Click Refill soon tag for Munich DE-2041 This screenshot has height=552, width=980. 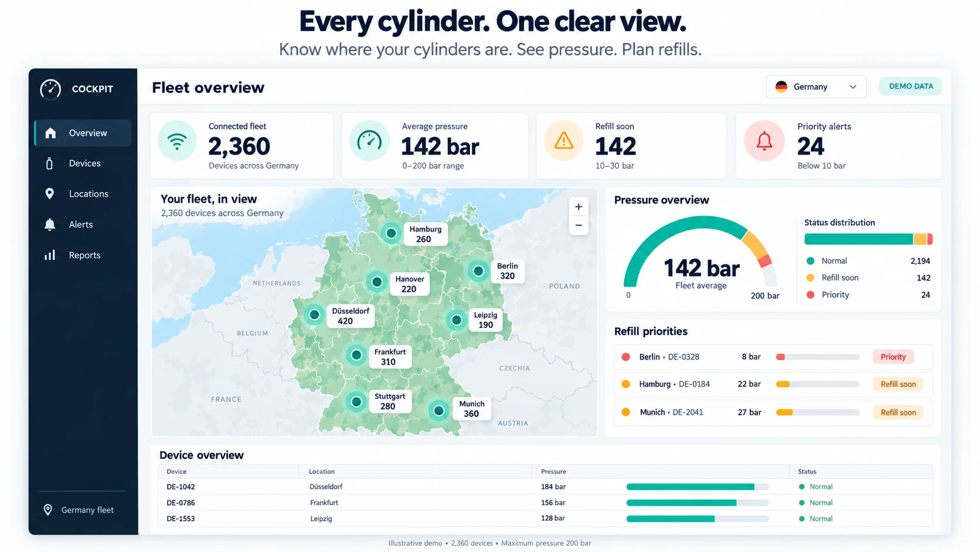[898, 412]
